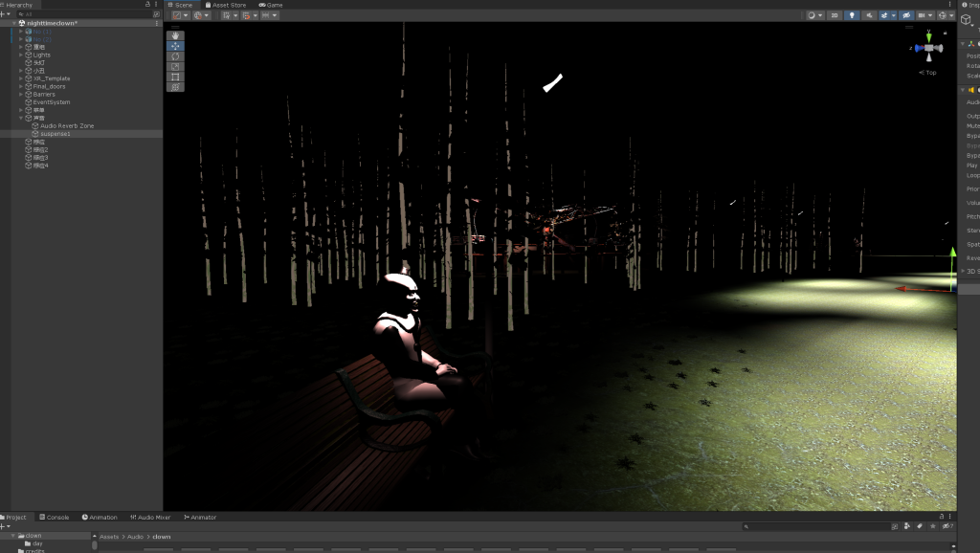Switch to the Scene tab
980x553 pixels.
[x=180, y=5]
